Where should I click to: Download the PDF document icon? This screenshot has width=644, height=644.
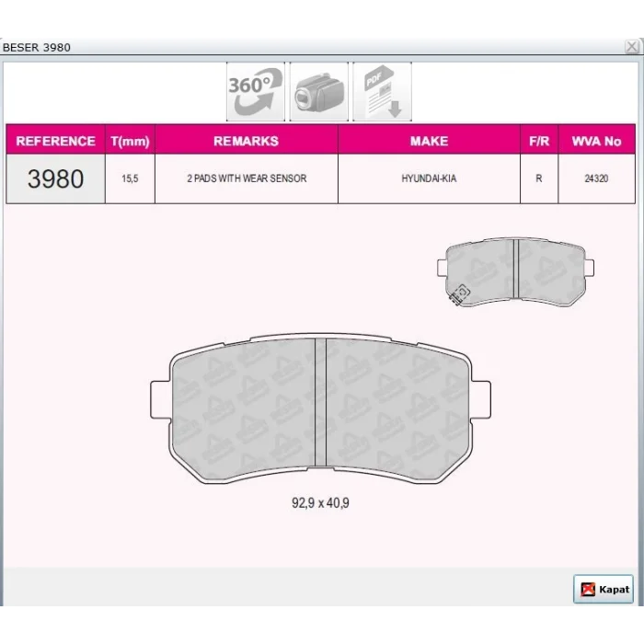pos(382,92)
